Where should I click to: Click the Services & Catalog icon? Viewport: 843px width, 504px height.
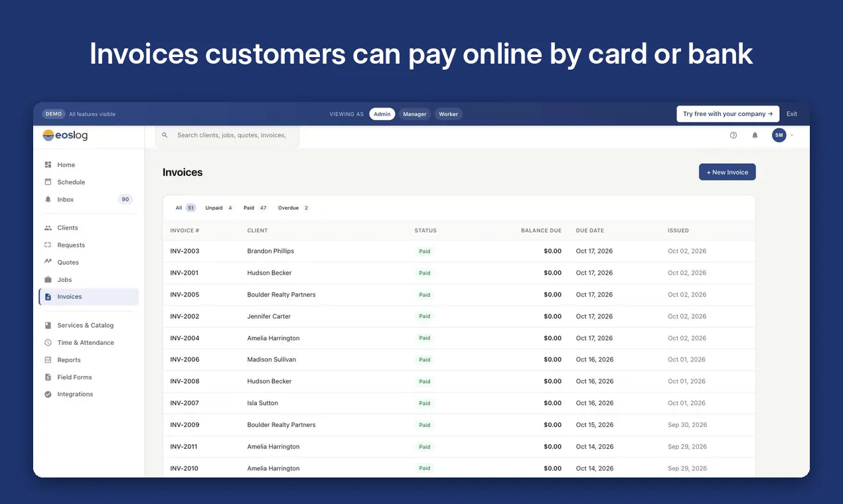[48, 325]
